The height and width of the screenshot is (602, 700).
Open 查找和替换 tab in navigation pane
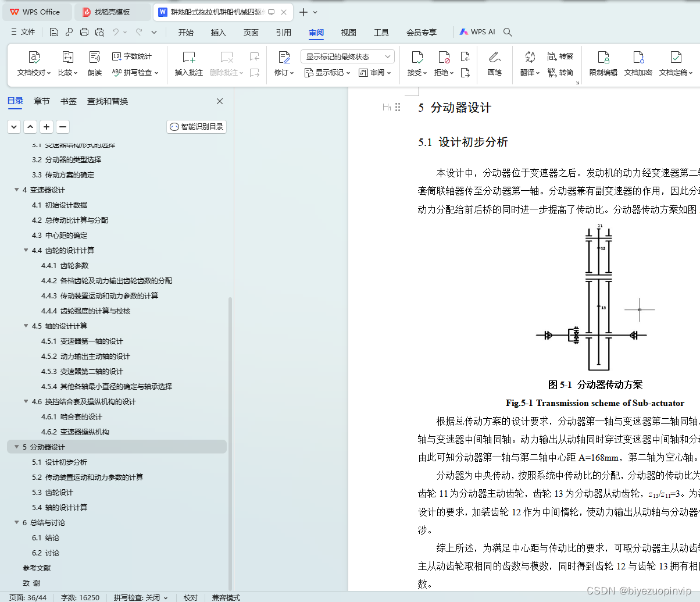tap(108, 101)
